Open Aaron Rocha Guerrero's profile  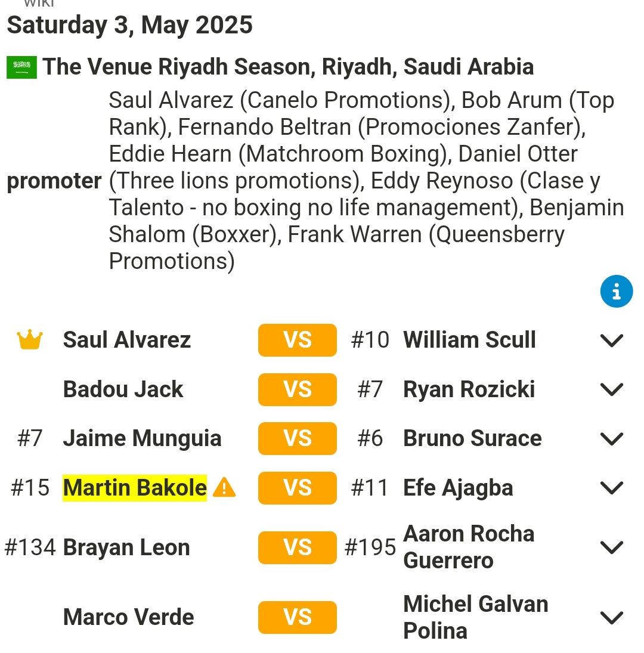pos(469,547)
